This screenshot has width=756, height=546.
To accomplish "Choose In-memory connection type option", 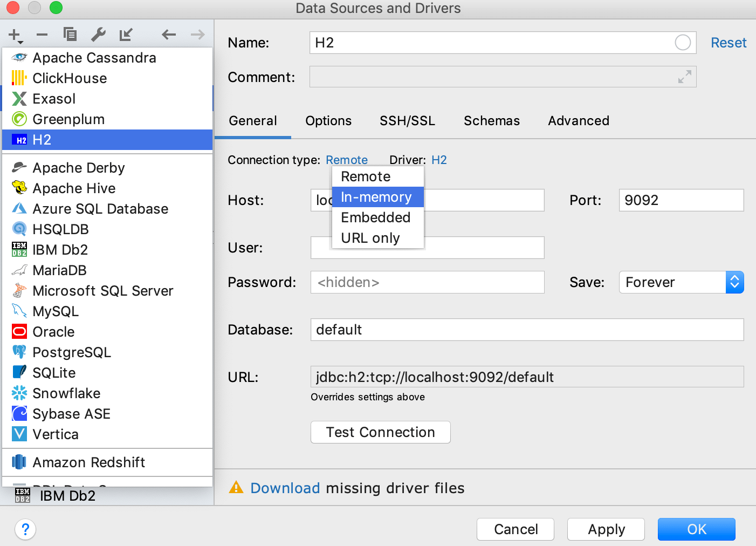I will pyautogui.click(x=378, y=197).
